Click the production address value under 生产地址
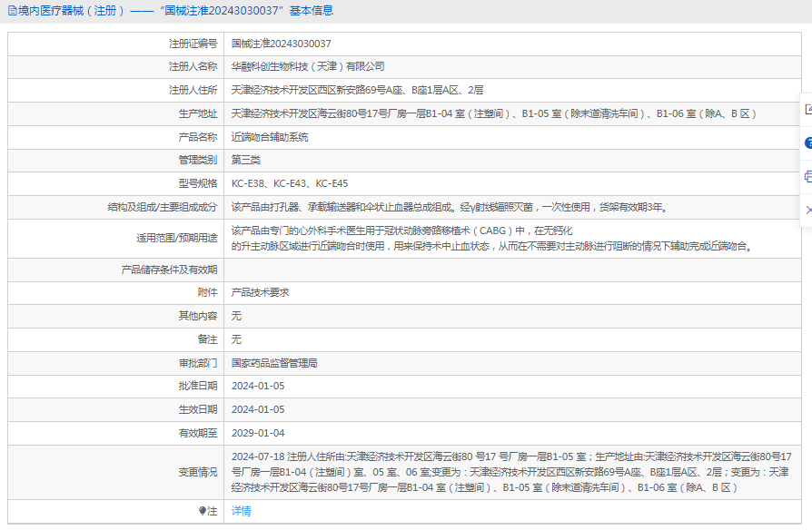This screenshot has width=812, height=530. point(494,113)
